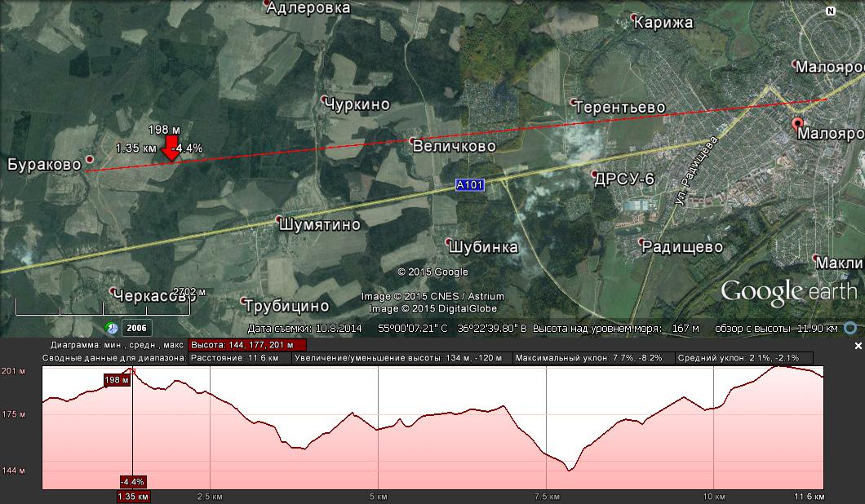Select the Шубинка place marker dot
The width and height of the screenshot is (865, 504).
coord(449,241)
